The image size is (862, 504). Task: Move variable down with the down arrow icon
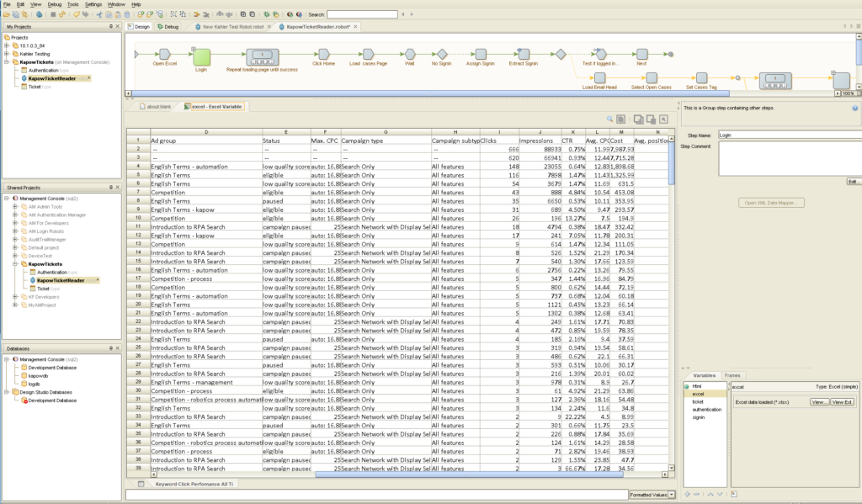point(720,494)
